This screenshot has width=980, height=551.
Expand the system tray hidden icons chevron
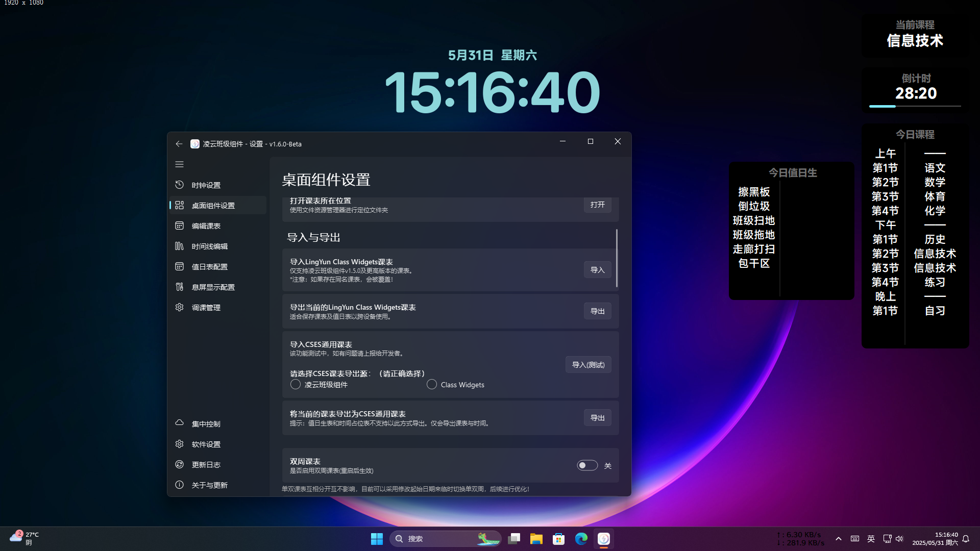coord(838,539)
